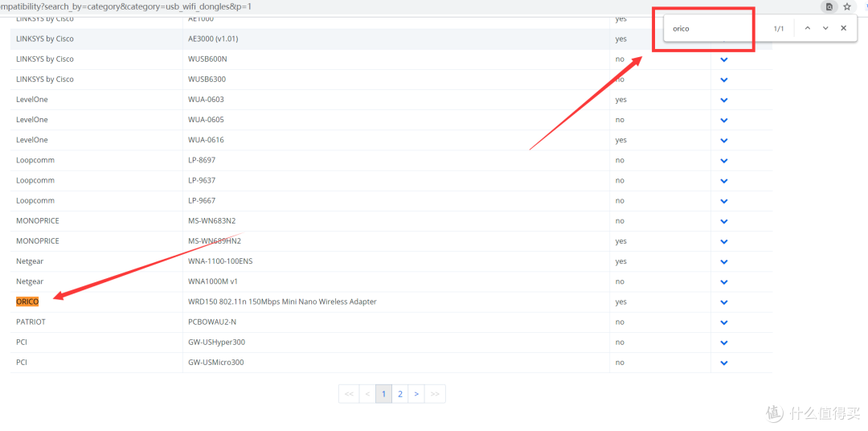The height and width of the screenshot is (431, 868).
Task: Expand the Netgear WNA1000M v1 row
Action: coord(723,282)
